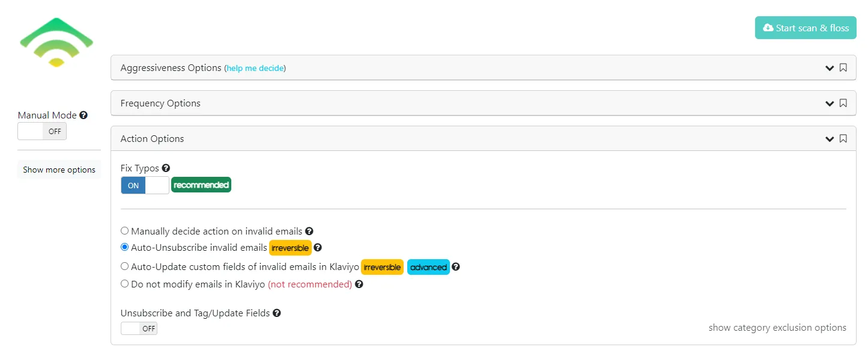This screenshot has height=356, width=868.
Task: Select Auto-Unsubscribe invalid emails radio option
Action: click(125, 247)
